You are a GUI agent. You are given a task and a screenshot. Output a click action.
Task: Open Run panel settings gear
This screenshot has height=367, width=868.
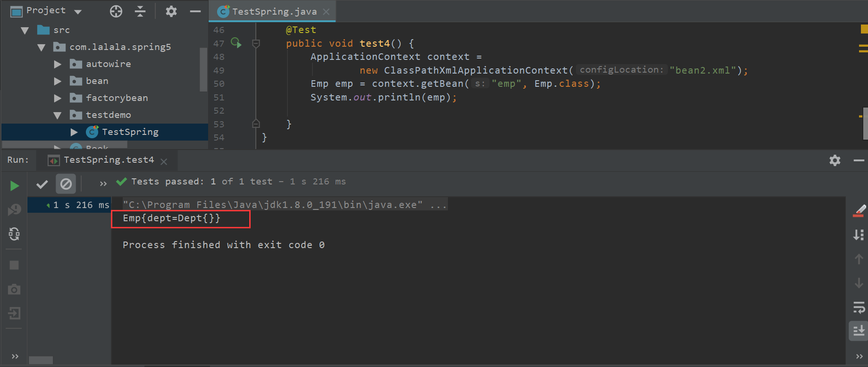[835, 160]
